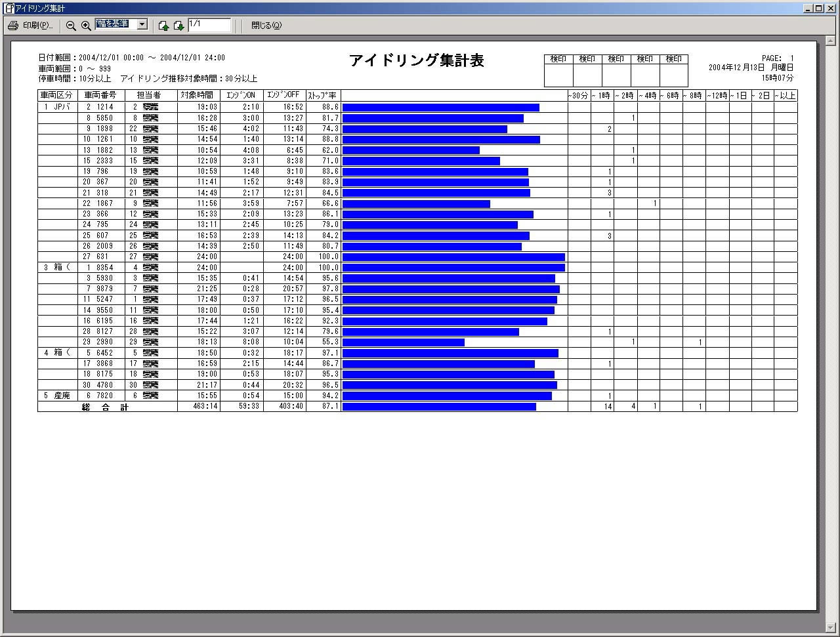Go to next page with down arrow icon

point(178,26)
